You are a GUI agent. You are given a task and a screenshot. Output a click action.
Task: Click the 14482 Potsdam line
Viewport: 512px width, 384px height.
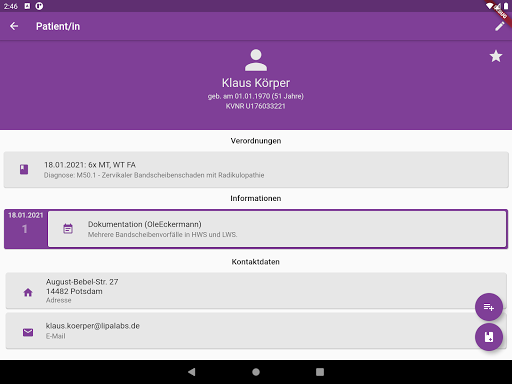tap(74, 291)
